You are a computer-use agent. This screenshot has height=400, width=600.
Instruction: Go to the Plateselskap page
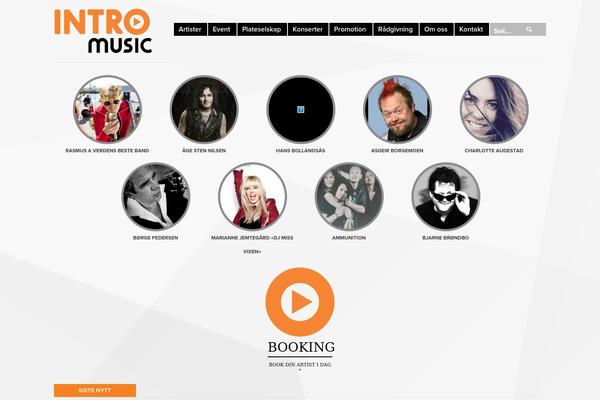(x=262, y=29)
